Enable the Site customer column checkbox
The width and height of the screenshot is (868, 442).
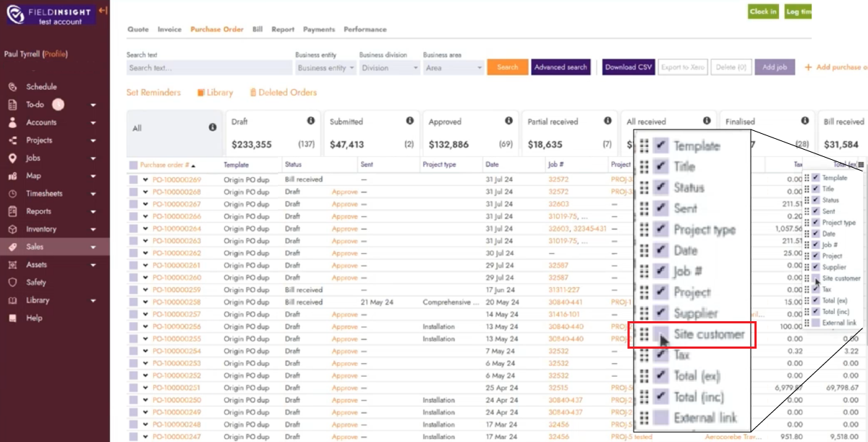816,279
